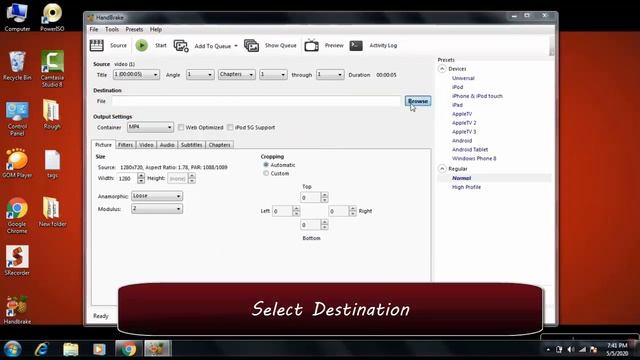Image resolution: width=640 pixels, height=360 pixels.
Task: Switch to the Video tab
Action: pyautogui.click(x=146, y=145)
